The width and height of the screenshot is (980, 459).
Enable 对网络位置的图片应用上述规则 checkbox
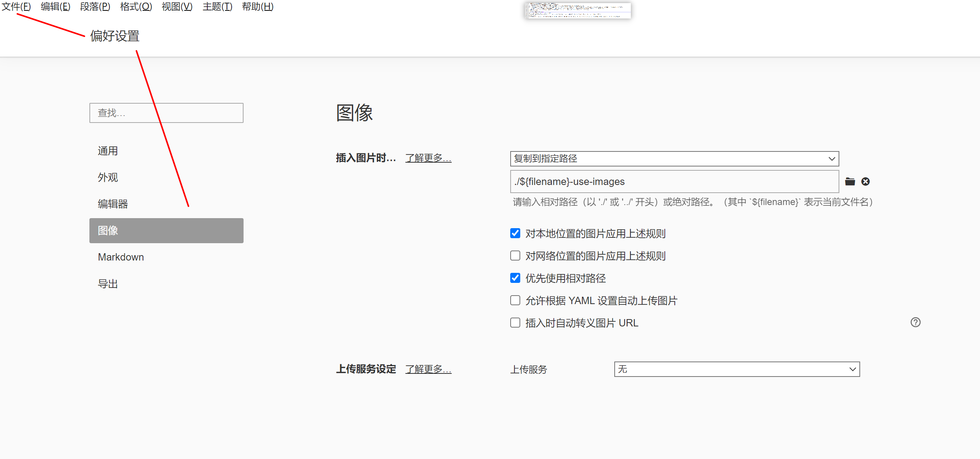pos(515,256)
